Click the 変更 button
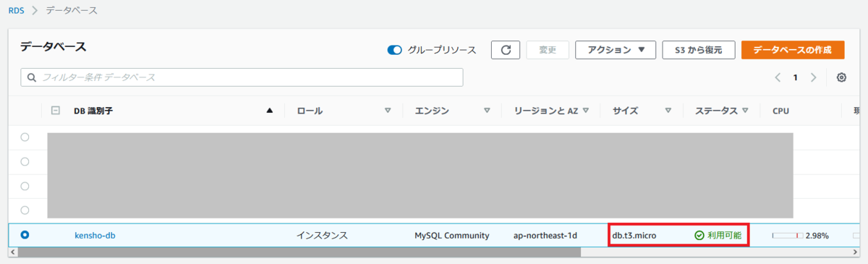The width and height of the screenshot is (868, 264). coord(548,50)
